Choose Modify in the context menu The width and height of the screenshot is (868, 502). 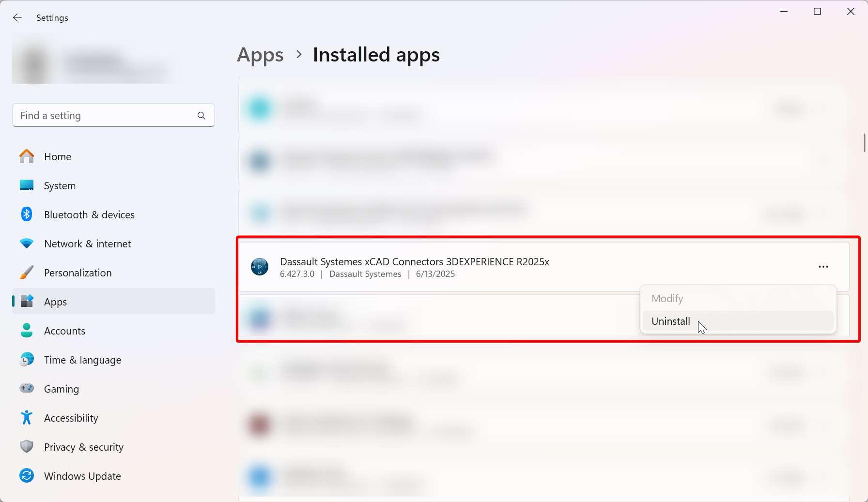738,299
